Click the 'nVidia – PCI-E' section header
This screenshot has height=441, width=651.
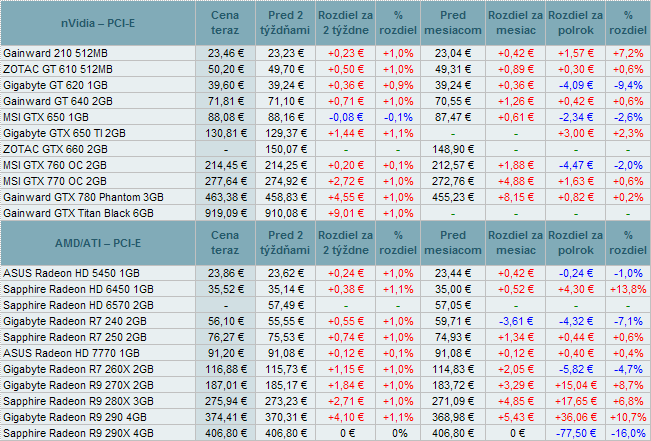[98, 23]
